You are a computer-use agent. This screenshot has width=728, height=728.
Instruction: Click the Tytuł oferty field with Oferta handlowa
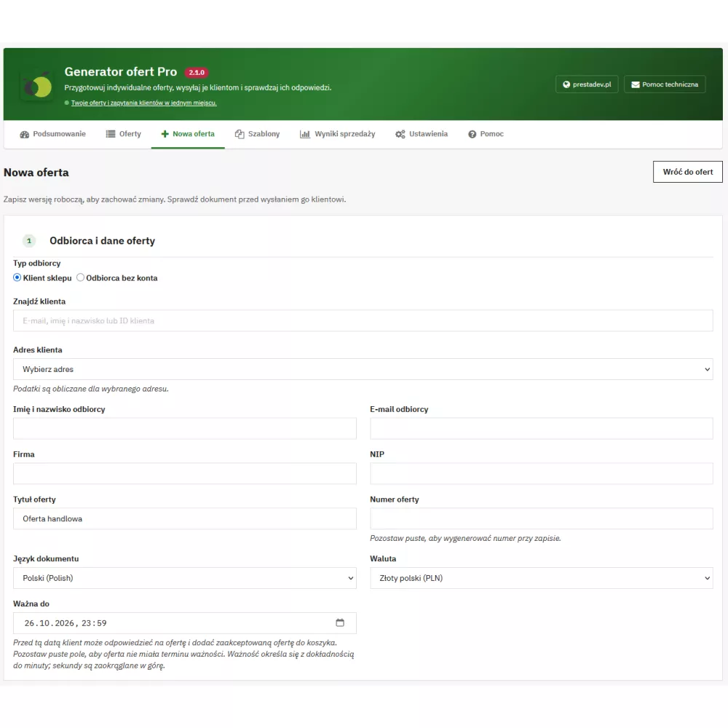tap(184, 518)
